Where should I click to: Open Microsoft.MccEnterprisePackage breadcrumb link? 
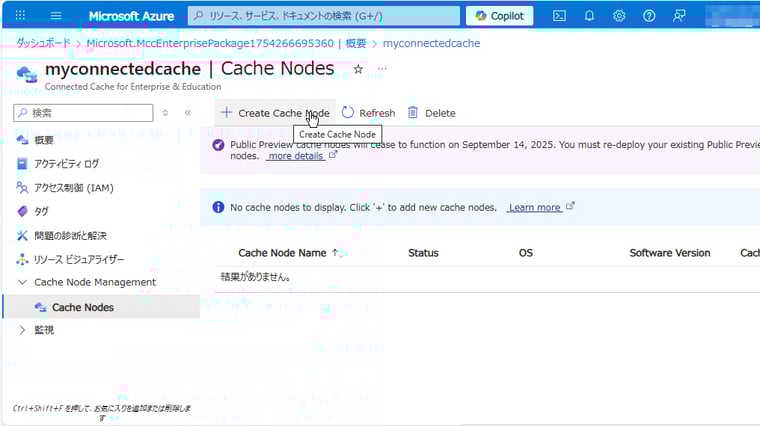[x=226, y=43]
